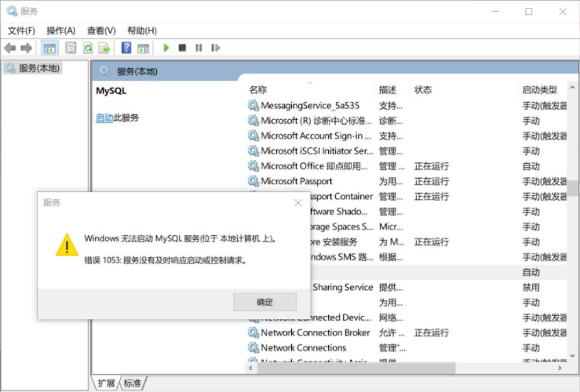Click gear icon beside Network Connections

coord(253,347)
